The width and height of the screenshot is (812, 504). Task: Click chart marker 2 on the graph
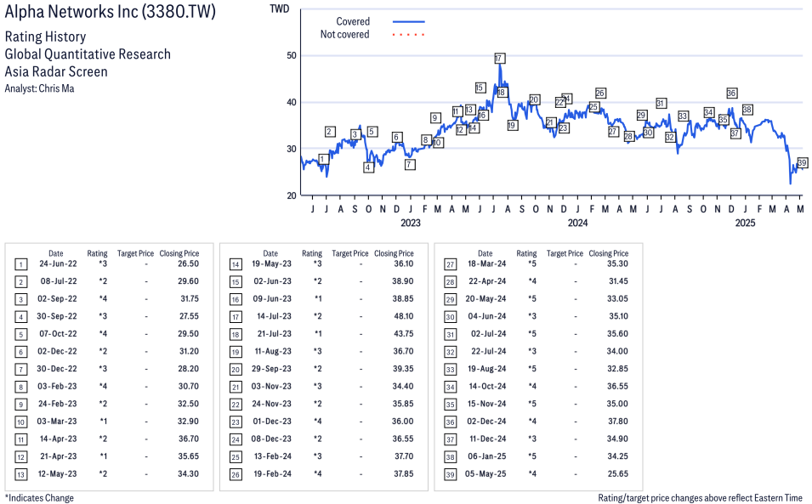(331, 132)
